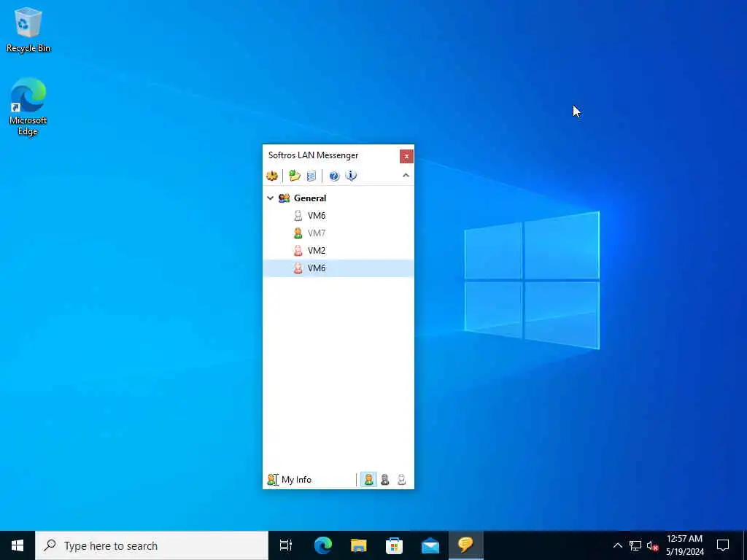Click the muted volume tray icon
Viewport: 747px width, 560px height.
click(652, 545)
